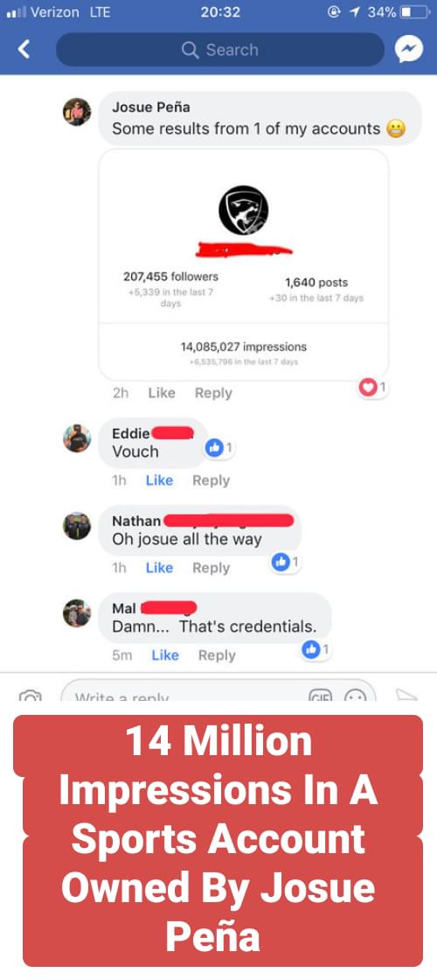The image size is (437, 980).
Task: Reply to Mal's comment
Action: (x=217, y=655)
